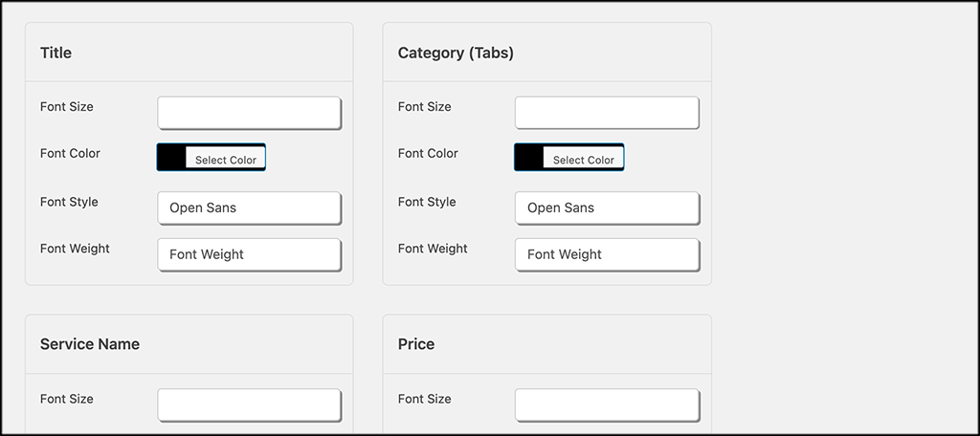Click the Service Name Font Size input
Viewport: 980px width, 436px height.
249,404
